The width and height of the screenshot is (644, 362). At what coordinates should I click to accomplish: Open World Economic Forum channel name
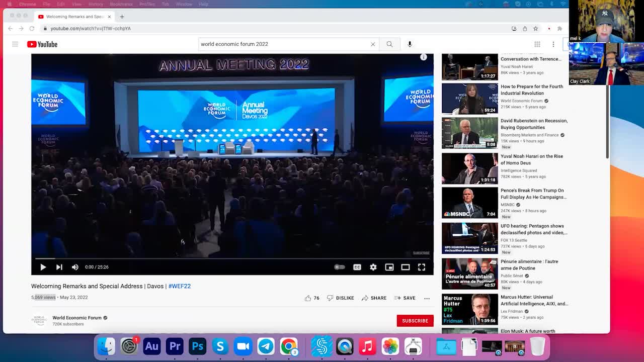(77, 318)
